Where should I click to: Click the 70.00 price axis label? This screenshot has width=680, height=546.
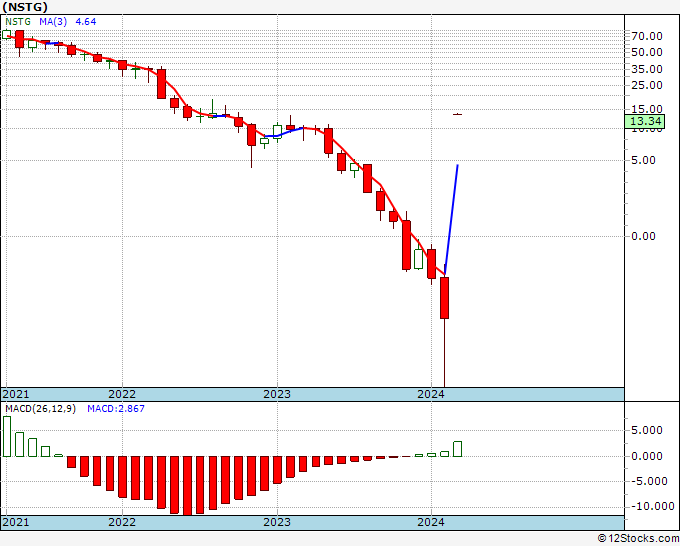pos(647,36)
